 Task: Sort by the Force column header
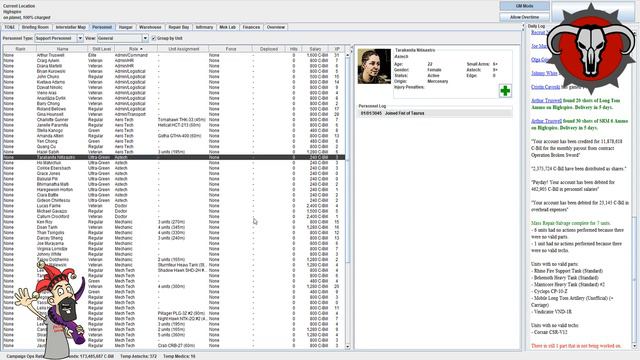click(x=231, y=49)
